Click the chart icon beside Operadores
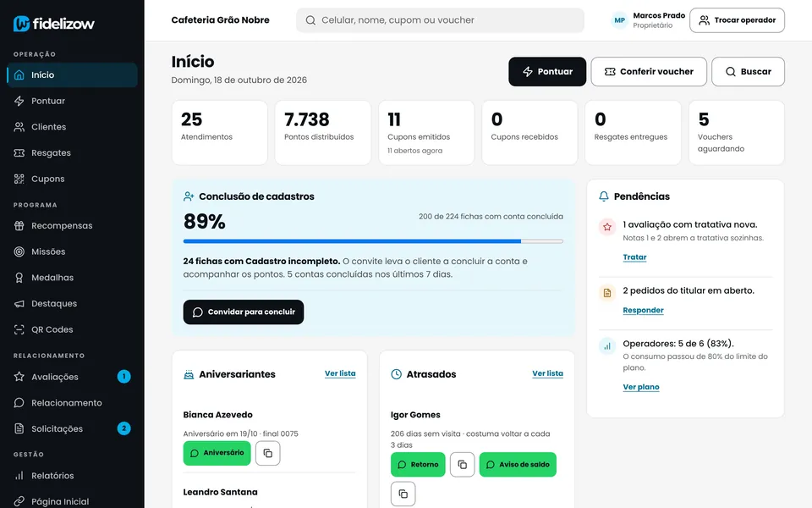The width and height of the screenshot is (812, 508). [607, 345]
